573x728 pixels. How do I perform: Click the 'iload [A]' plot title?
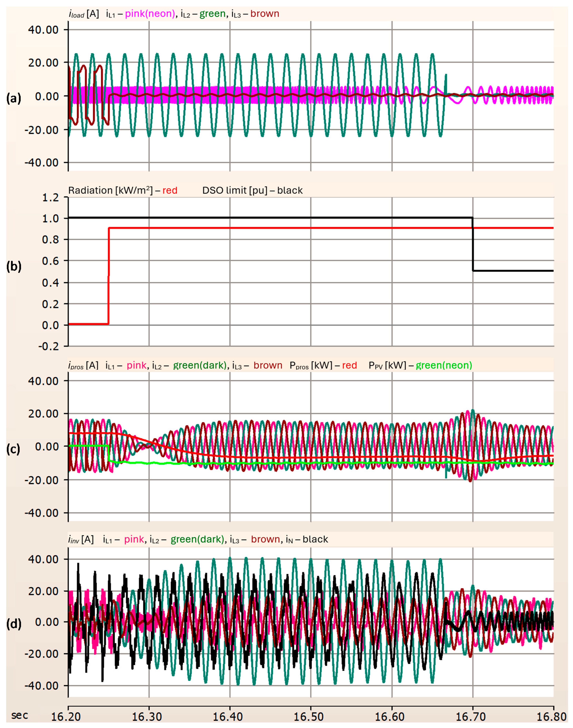84,14
